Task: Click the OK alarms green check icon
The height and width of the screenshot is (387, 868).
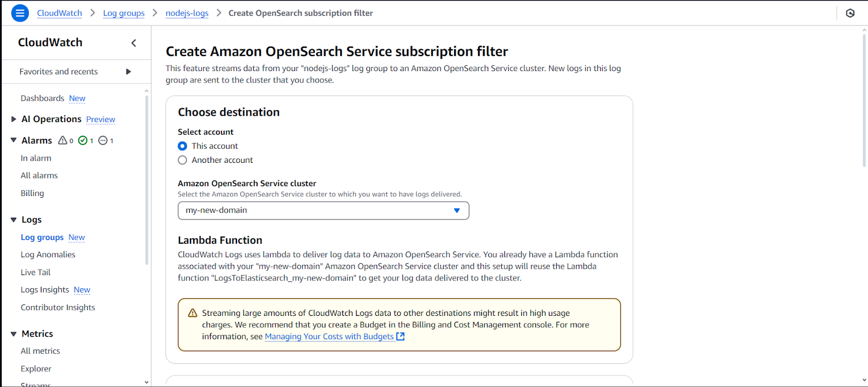Action: [x=83, y=141]
